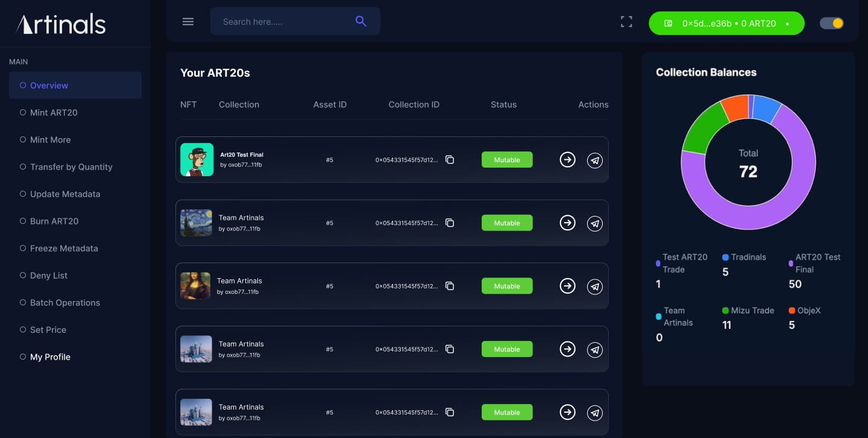Click the Art20 Test Final collection name
This screenshot has width=868, height=438.
coord(242,155)
